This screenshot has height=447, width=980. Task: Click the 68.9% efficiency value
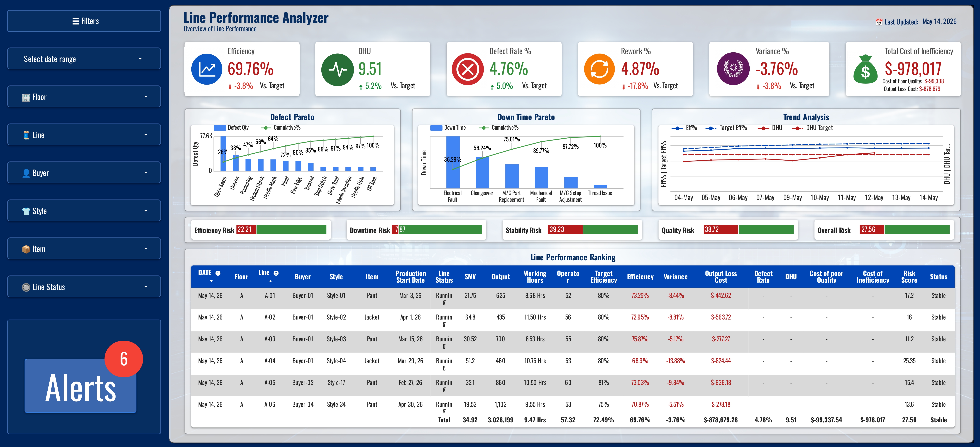click(640, 361)
